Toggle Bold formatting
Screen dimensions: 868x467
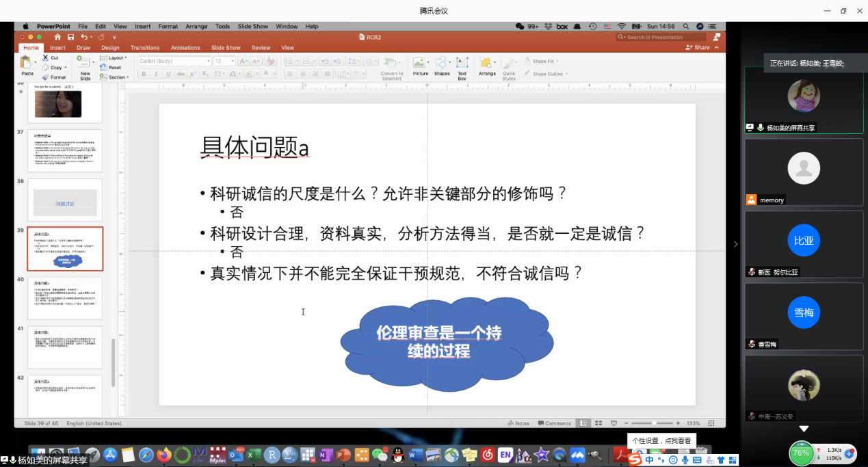[143, 74]
